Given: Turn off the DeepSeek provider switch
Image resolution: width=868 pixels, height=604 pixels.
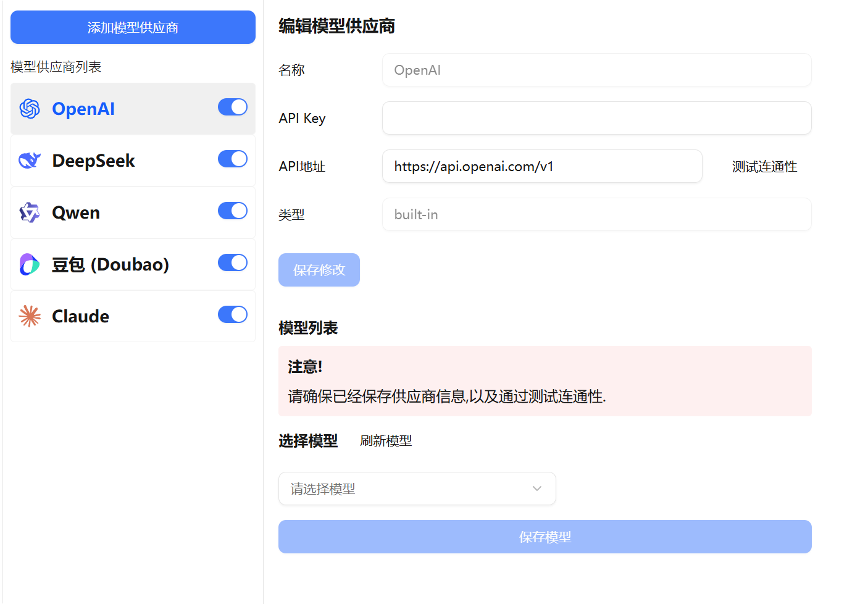Looking at the screenshot, I should point(232,159).
